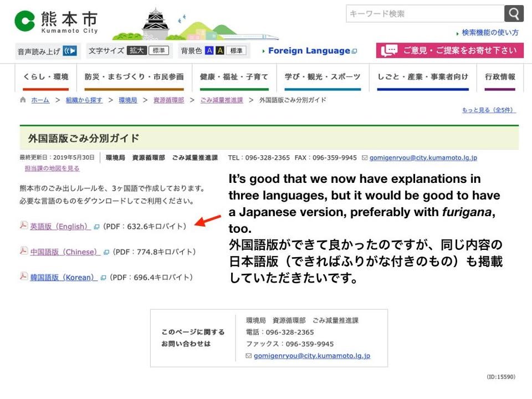This screenshot has width=532, height=399.
Task: Click the magnifier search button
Action: tap(514, 14)
